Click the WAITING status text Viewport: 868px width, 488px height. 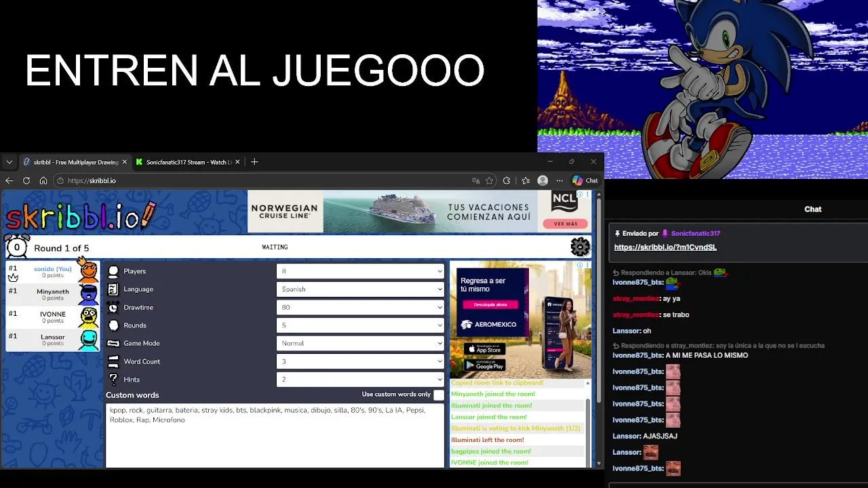click(x=275, y=247)
